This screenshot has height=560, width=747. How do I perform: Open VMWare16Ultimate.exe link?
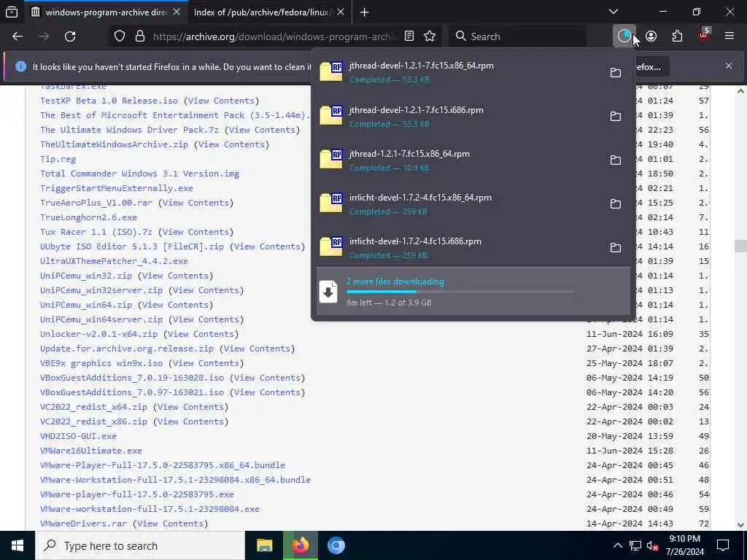click(91, 451)
